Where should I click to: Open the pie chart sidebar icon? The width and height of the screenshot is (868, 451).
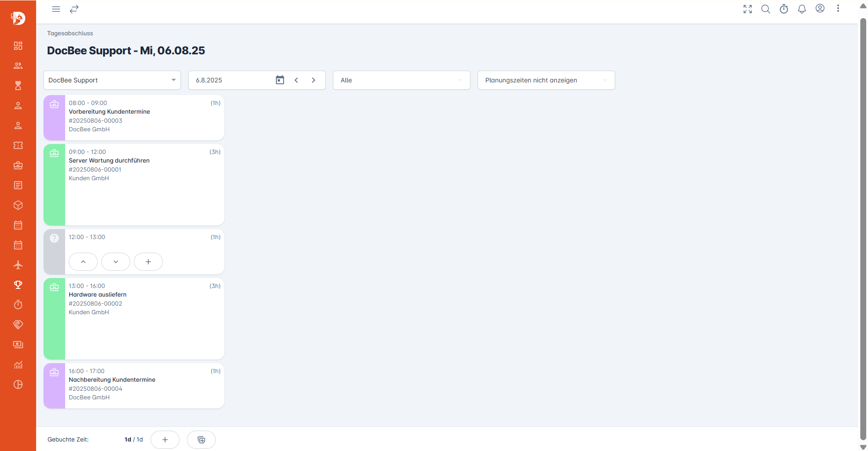click(18, 384)
